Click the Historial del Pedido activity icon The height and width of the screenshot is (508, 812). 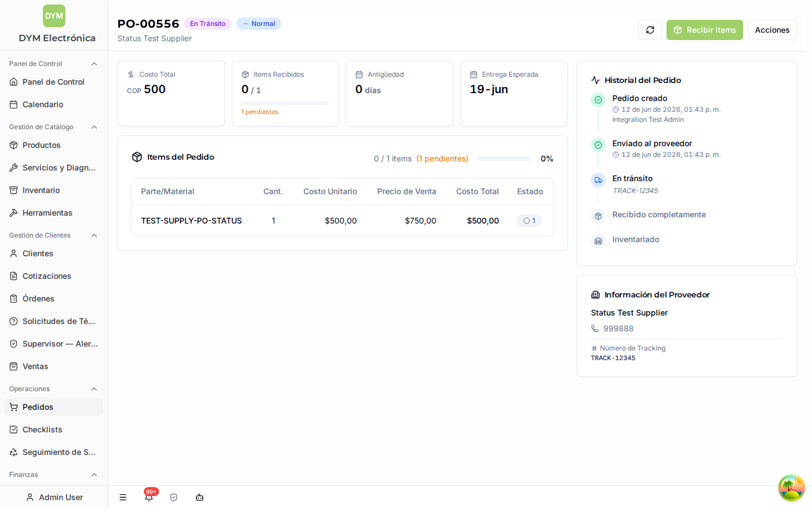tap(595, 80)
